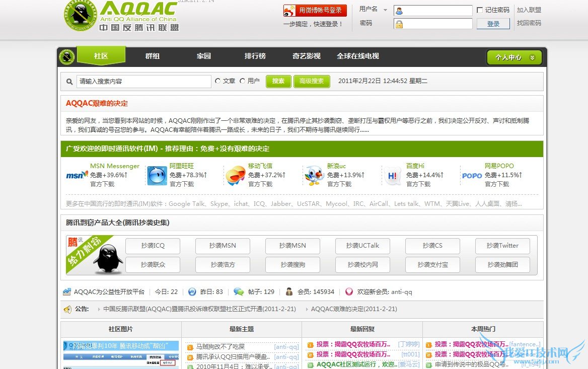The height and width of the screenshot is (369, 588).
Task: Enable the 记住密码 checkbox
Action: [x=480, y=10]
